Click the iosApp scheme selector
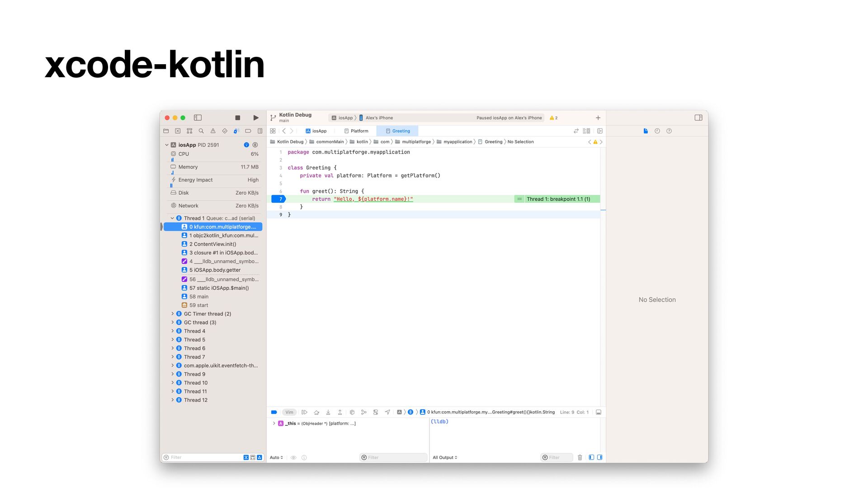 click(x=342, y=118)
